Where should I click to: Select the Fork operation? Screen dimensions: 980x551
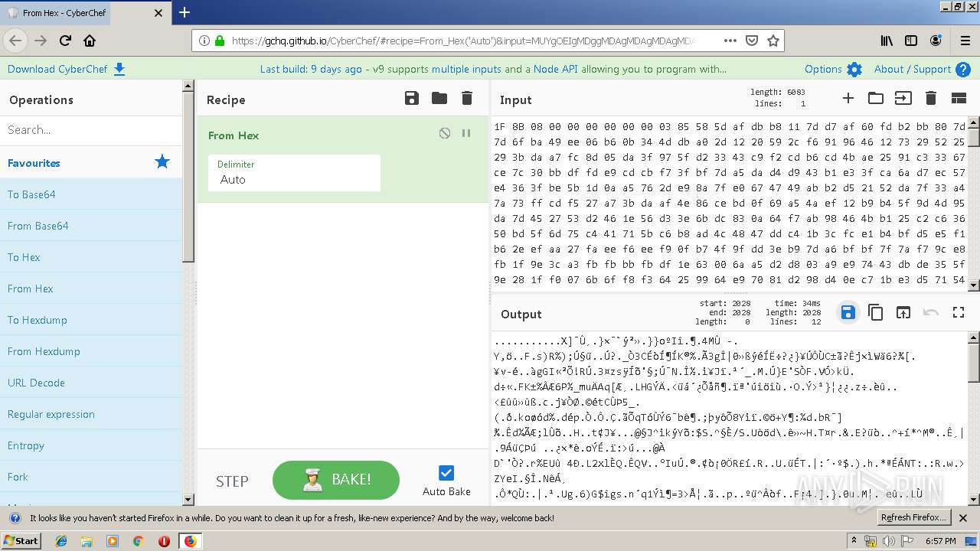tap(91, 477)
